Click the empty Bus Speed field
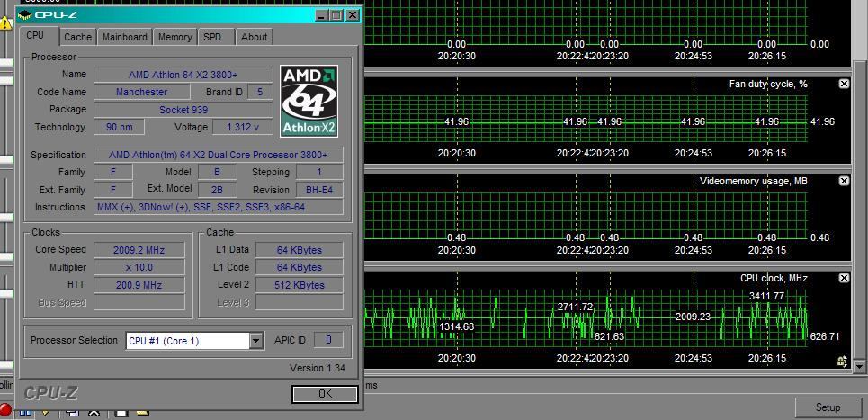 (x=139, y=303)
